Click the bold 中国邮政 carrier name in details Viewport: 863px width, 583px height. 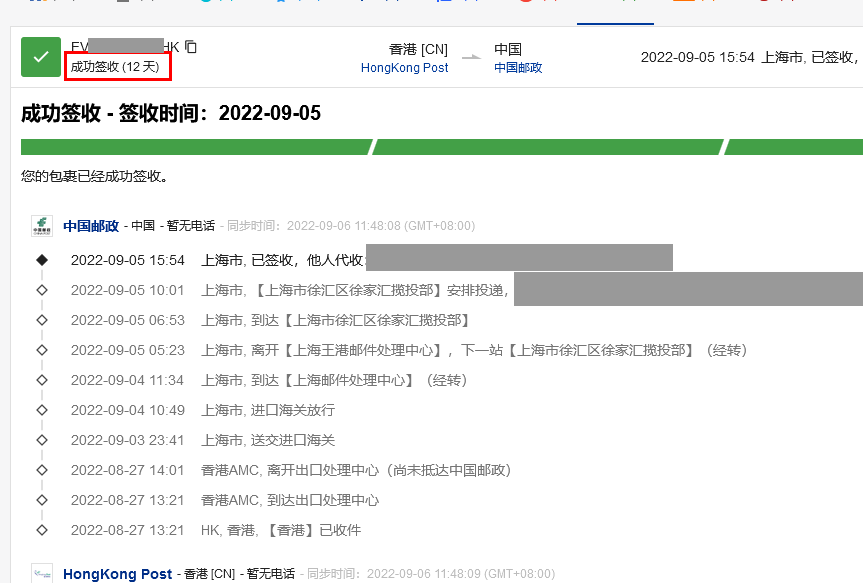[91, 226]
